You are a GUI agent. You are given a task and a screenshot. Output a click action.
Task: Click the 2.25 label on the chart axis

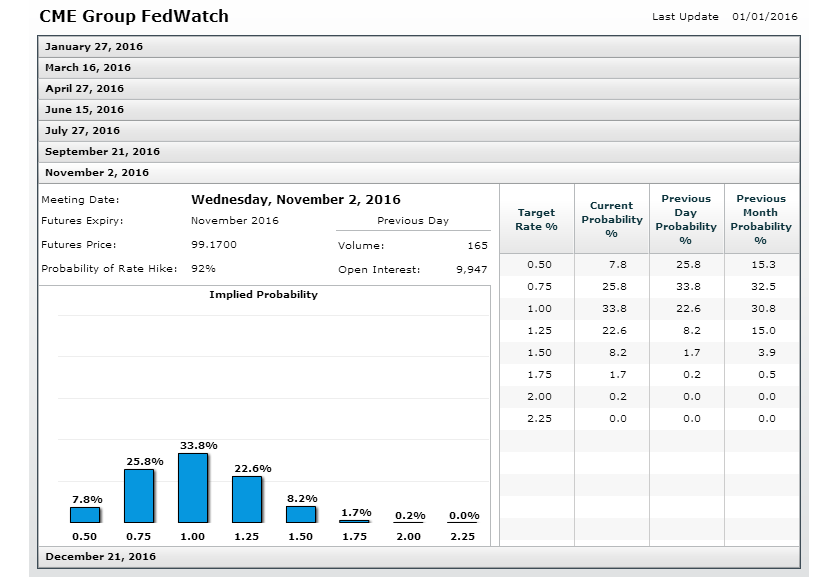pyautogui.click(x=463, y=536)
